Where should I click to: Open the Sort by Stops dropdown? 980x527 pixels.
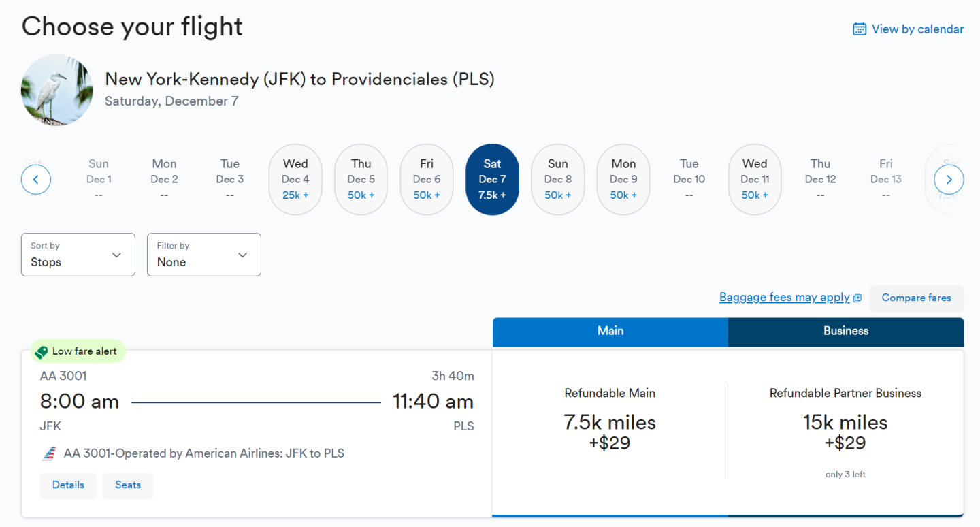pyautogui.click(x=78, y=255)
